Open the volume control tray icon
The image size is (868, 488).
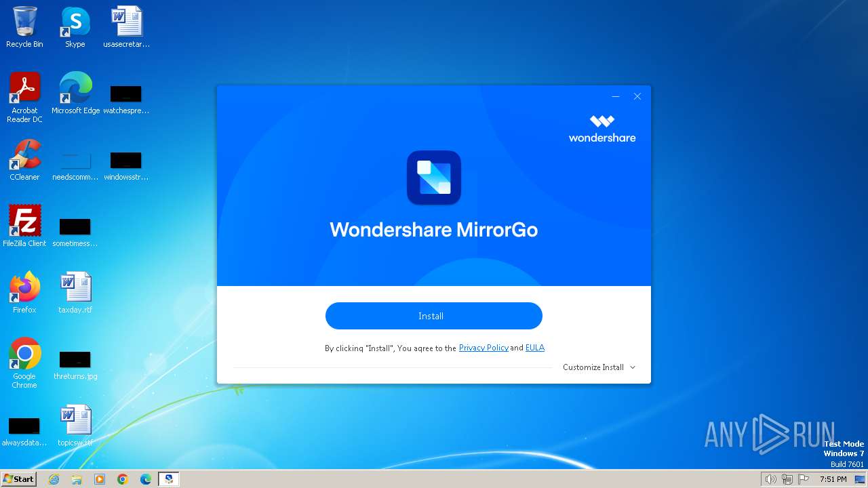[770, 479]
